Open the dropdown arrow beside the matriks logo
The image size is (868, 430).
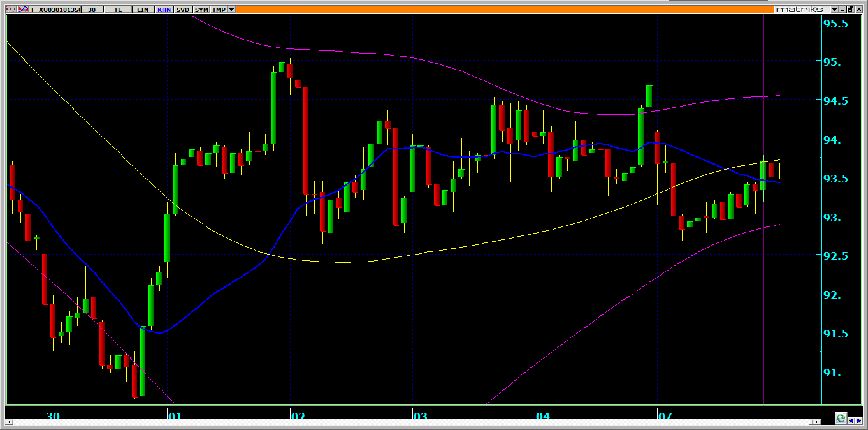(x=834, y=10)
